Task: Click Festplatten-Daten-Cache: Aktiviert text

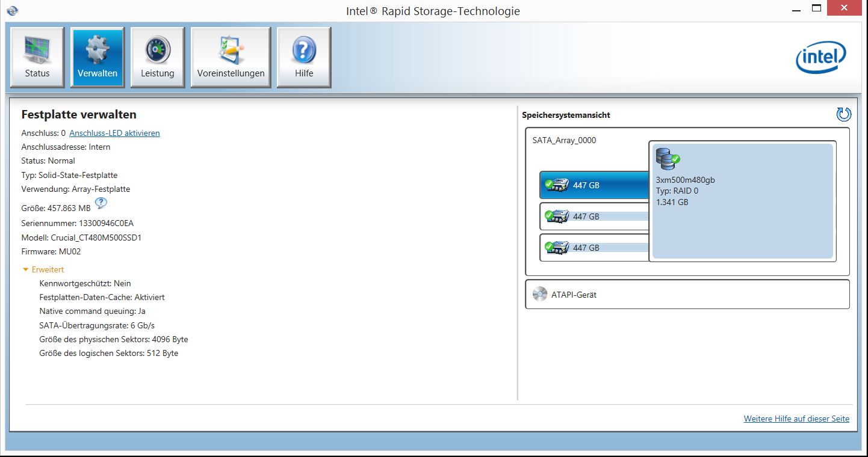Action: 102,297
